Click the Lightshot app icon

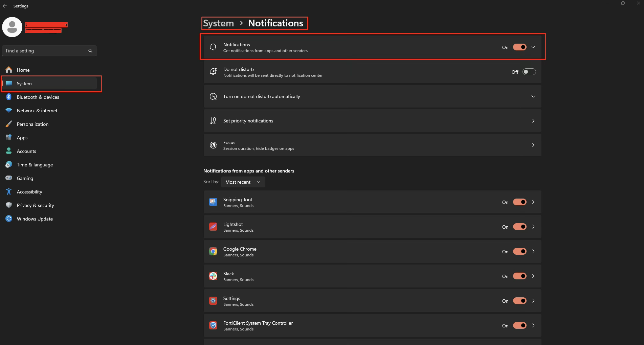(x=213, y=227)
